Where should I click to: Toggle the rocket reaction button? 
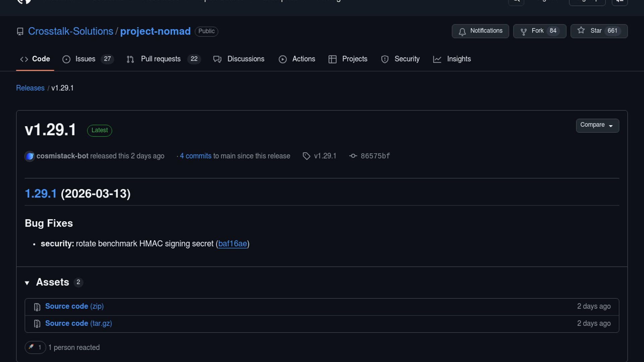[35, 347]
